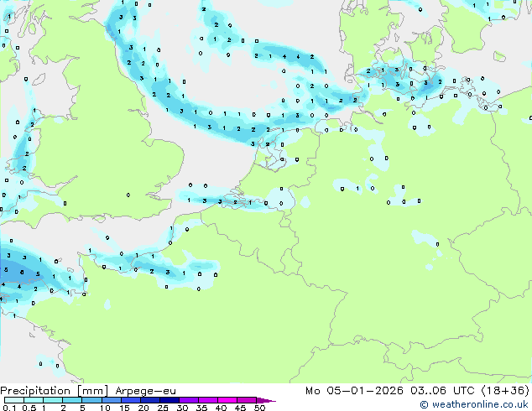Pick the 2 to 5 mm legend swatch

pos(72,400)
